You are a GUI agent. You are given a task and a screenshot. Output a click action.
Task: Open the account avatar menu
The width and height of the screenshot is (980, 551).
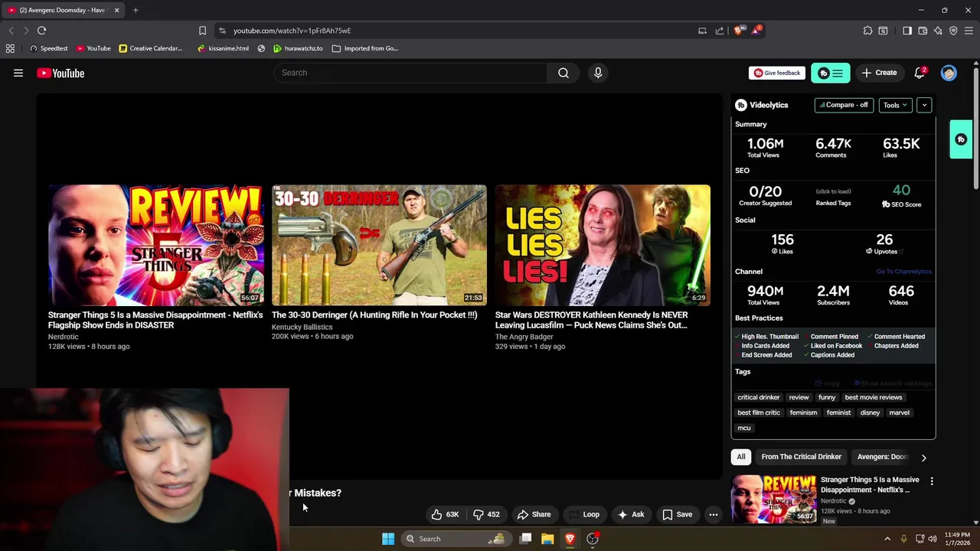[x=949, y=73]
